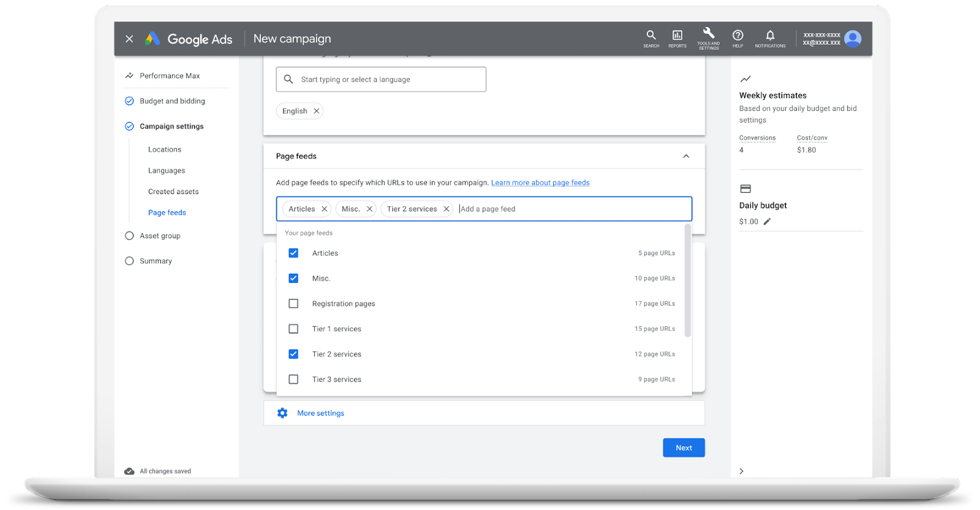
Task: Check the Registration pages feed
Action: coord(293,304)
